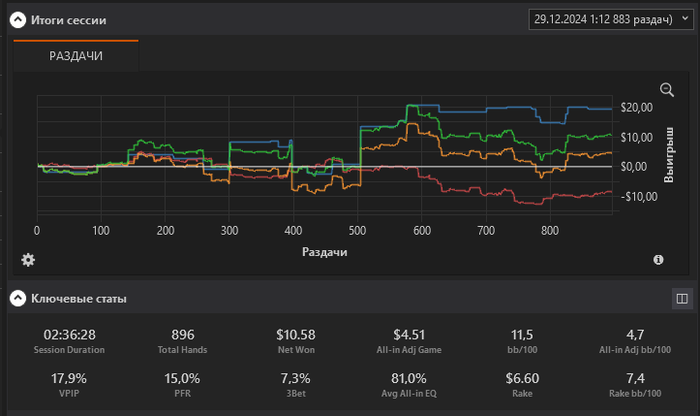Viewport: 700px width, 416px height.
Task: Click the VPIP 17,9% stat
Action: (x=69, y=379)
